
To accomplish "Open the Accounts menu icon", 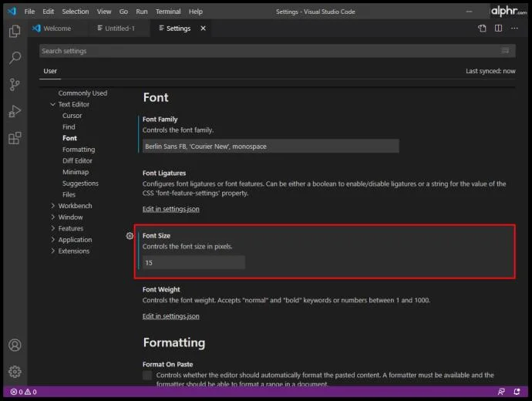I will click(x=15, y=345).
